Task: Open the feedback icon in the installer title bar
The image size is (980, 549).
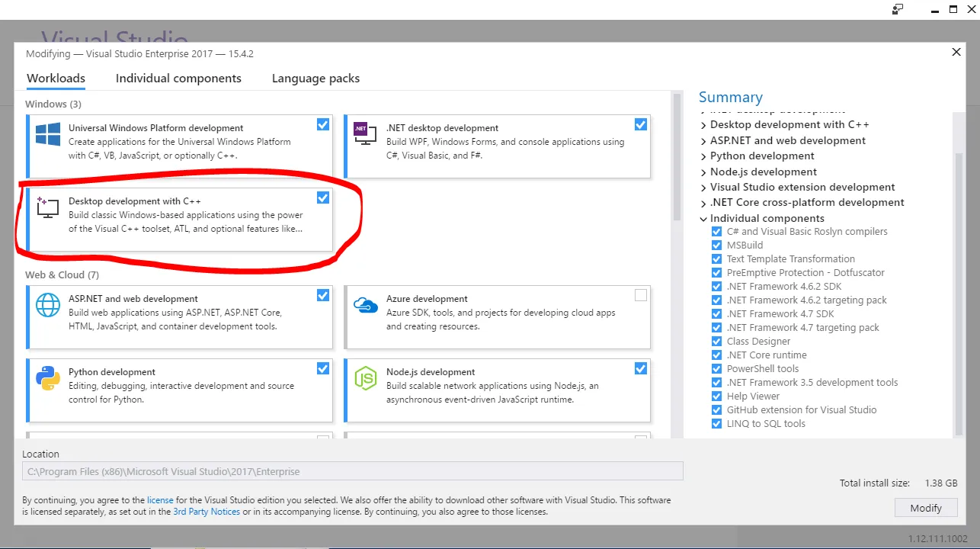Action: click(898, 9)
